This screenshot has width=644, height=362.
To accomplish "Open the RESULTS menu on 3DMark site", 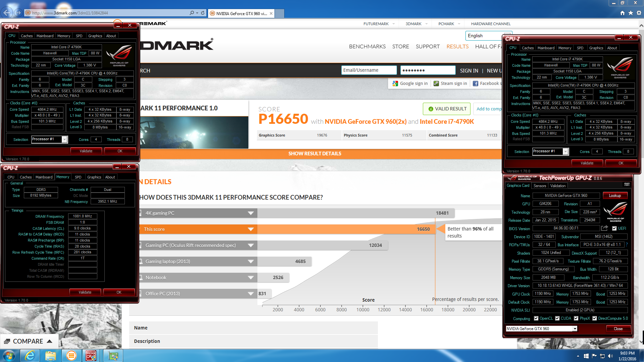I will (457, 47).
